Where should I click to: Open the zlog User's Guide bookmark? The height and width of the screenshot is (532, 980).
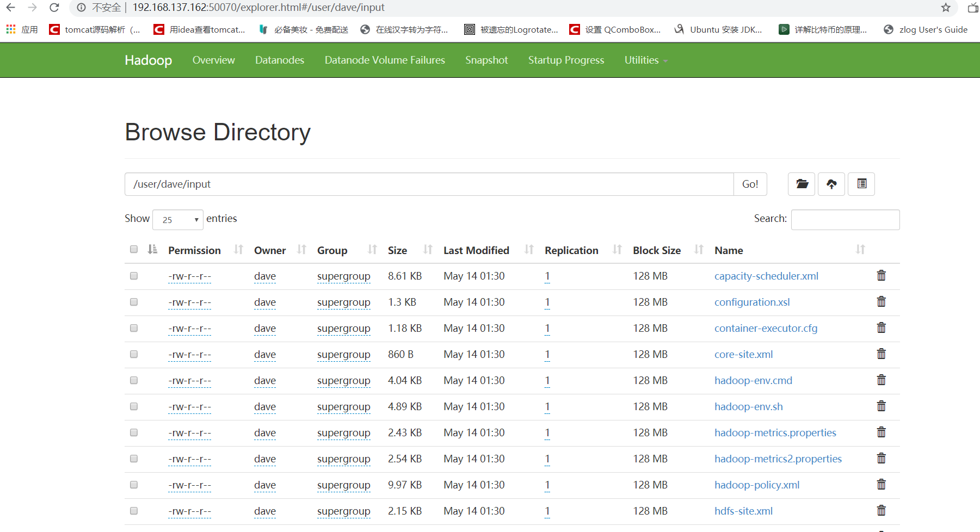pos(926,29)
